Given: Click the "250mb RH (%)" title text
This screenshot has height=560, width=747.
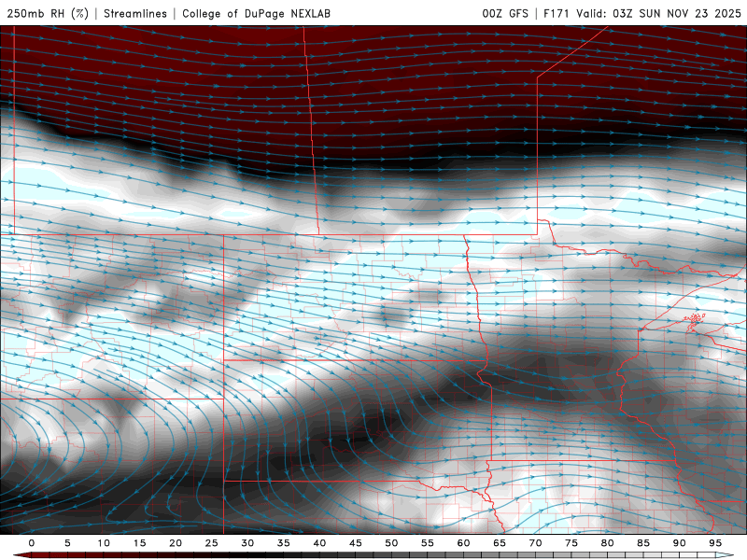Looking at the screenshot, I should point(49,14).
